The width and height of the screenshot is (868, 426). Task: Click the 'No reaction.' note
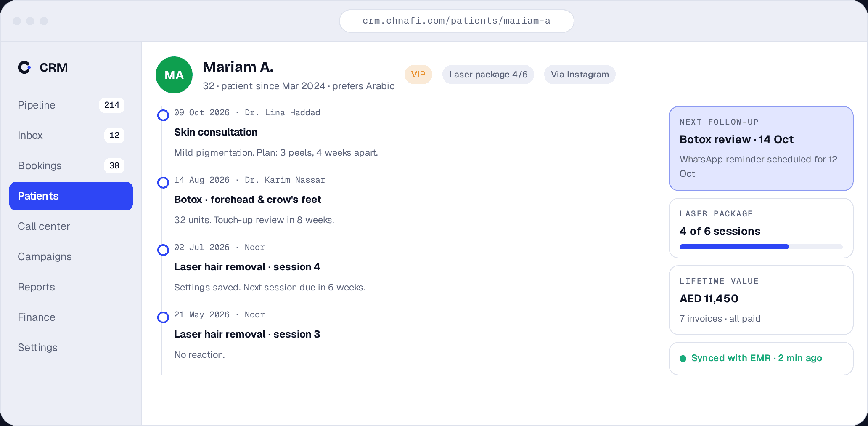click(200, 355)
